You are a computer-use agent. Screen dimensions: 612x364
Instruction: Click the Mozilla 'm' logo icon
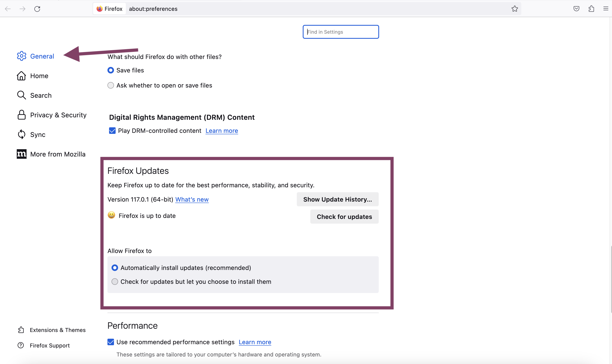22,154
